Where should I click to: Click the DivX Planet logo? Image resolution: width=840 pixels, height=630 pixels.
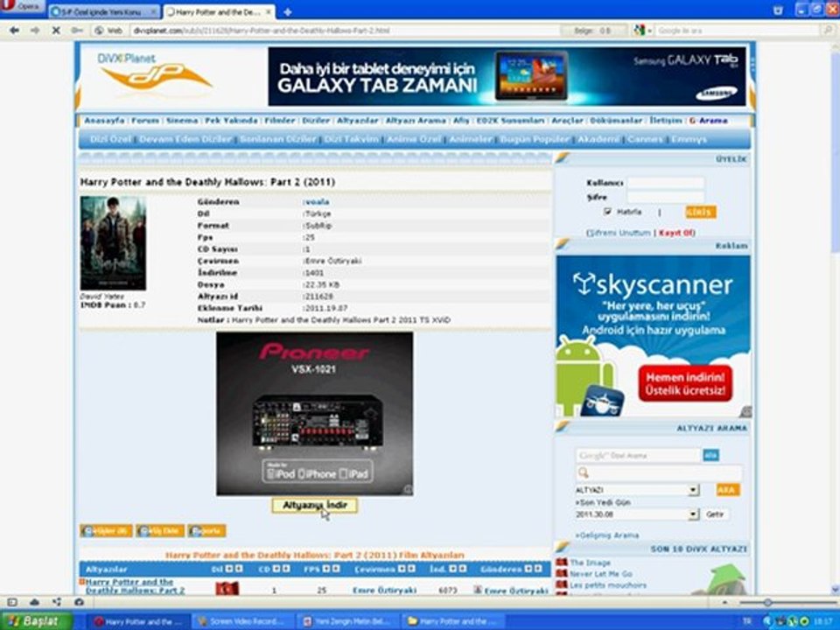tap(156, 73)
